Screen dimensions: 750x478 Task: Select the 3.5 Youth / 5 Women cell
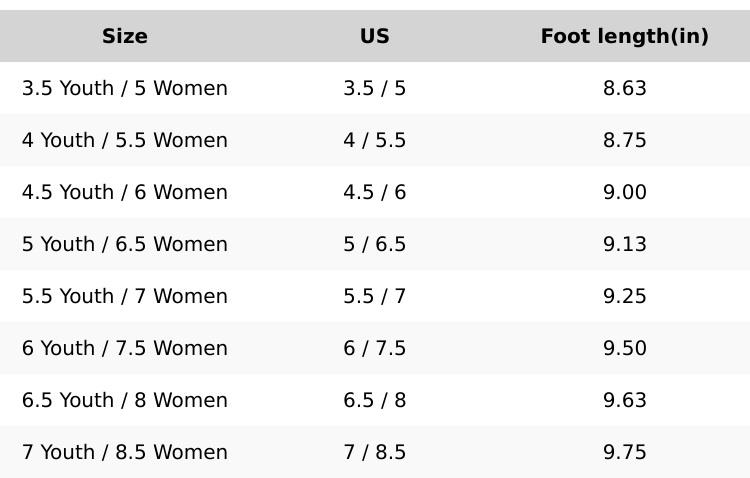point(125,89)
